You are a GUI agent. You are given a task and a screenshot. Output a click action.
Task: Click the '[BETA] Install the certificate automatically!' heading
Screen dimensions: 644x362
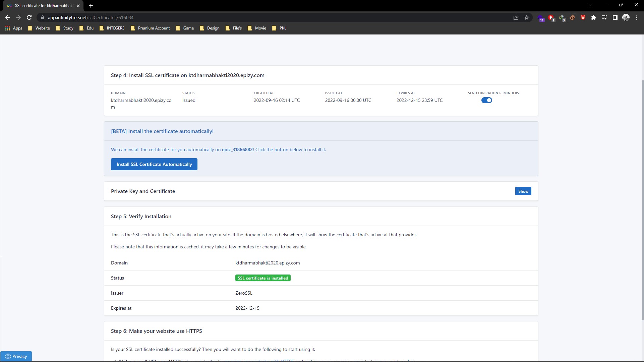[162, 131]
